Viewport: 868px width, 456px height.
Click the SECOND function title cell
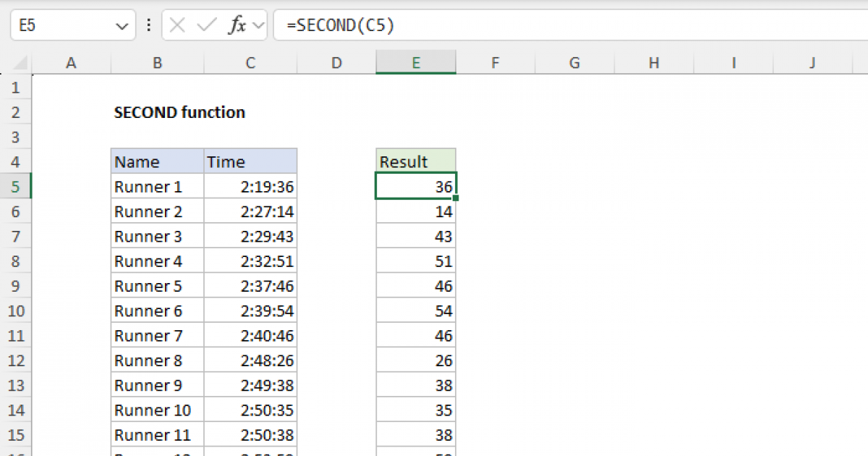click(179, 112)
